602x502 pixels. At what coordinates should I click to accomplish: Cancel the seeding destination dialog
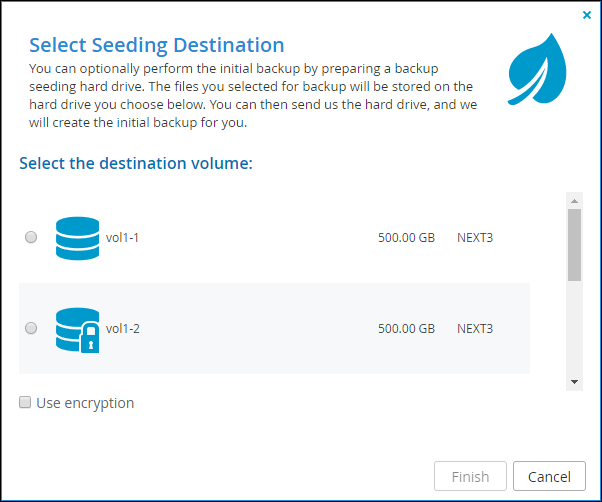click(549, 476)
